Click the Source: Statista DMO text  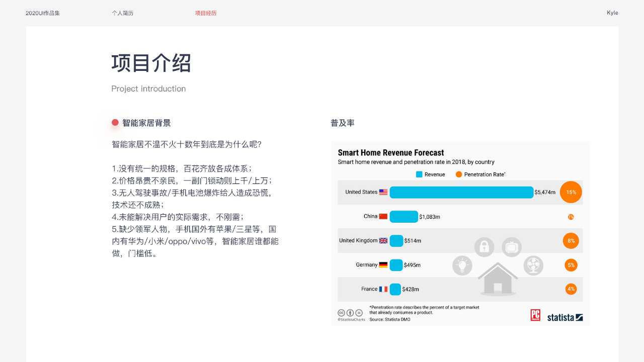pos(390,319)
